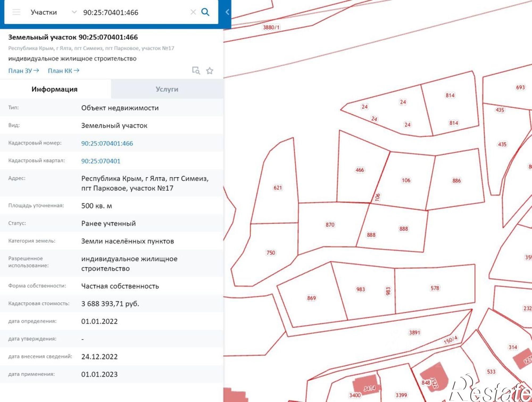Click the magnifier search icon
The width and height of the screenshot is (532, 402).
tap(205, 12)
